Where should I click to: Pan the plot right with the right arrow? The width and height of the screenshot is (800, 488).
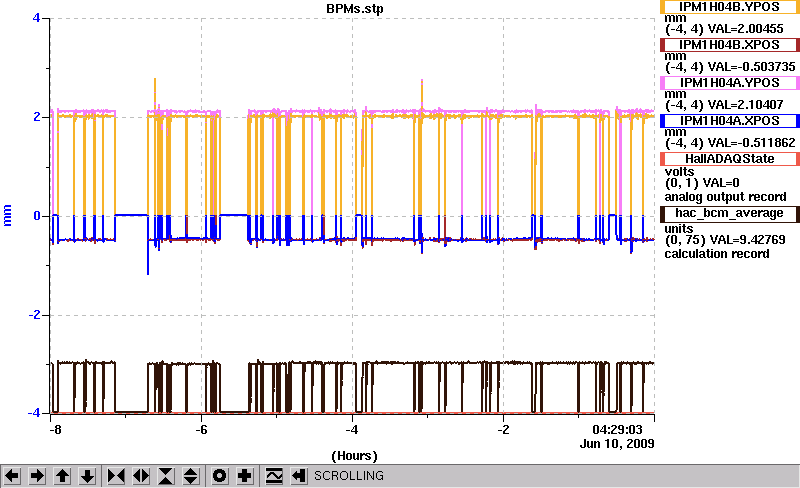point(37,476)
